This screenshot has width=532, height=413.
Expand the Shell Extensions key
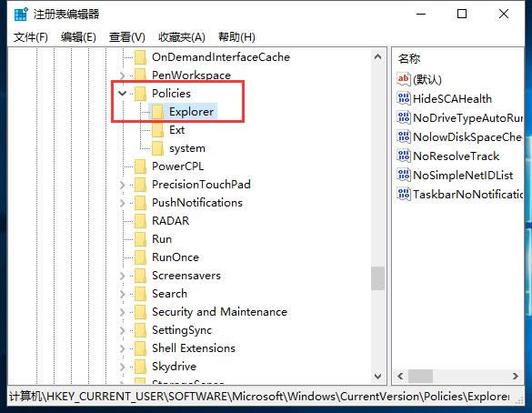(x=122, y=348)
